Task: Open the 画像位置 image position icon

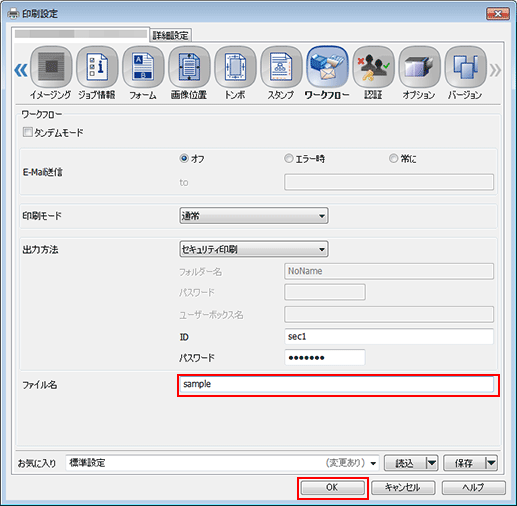Action: click(189, 67)
